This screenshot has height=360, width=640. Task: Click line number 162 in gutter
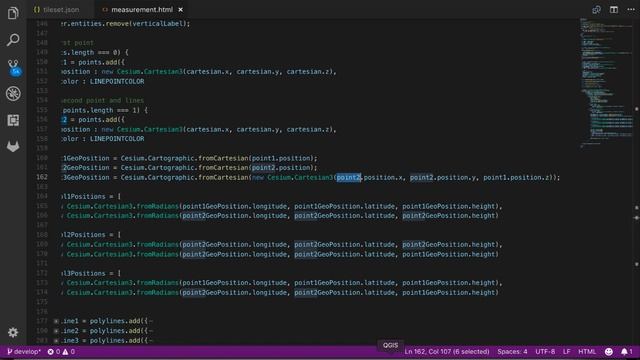click(x=42, y=177)
